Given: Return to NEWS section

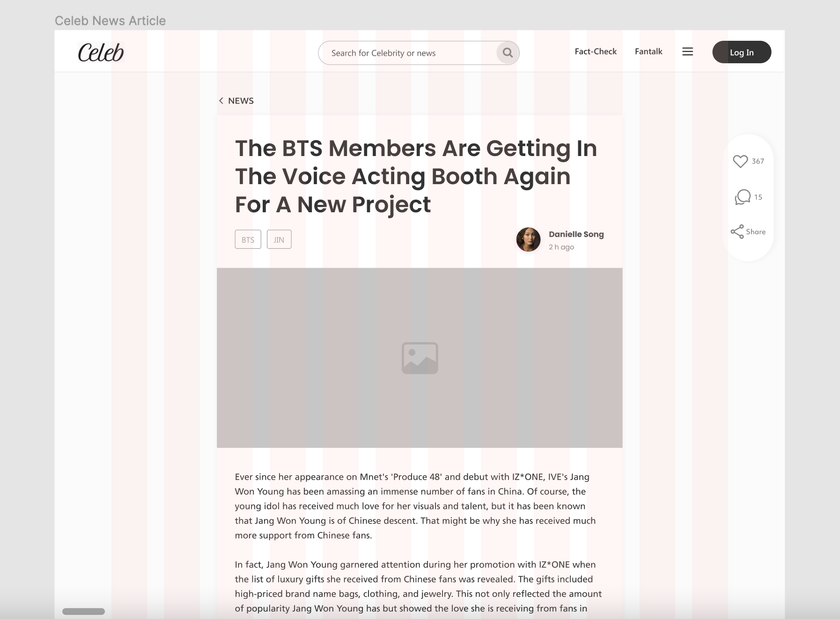Looking at the screenshot, I should coord(241,101).
